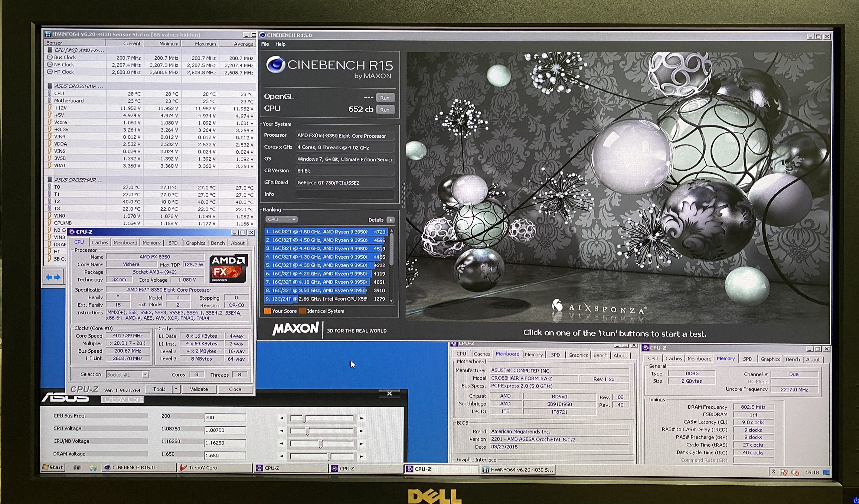Click CPU Bus Freq. value input field
Screen dimensions: 859x504
pyautogui.click(x=225, y=418)
